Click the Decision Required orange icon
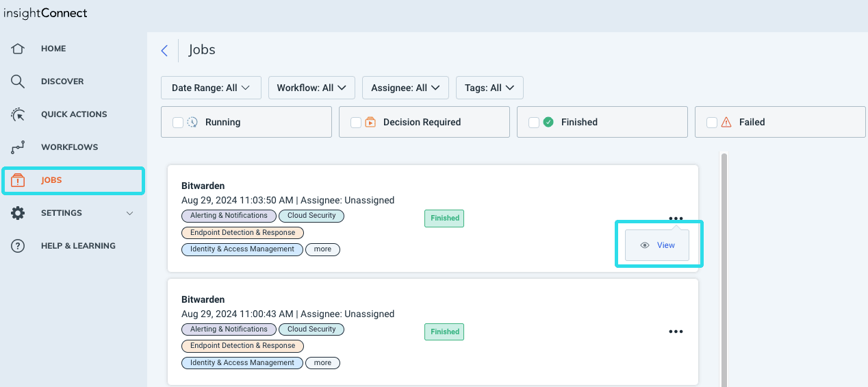 370,122
